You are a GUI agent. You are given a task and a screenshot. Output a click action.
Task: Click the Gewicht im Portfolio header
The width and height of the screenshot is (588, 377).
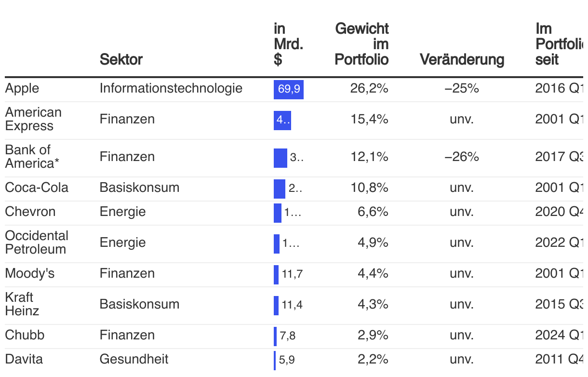pyautogui.click(x=361, y=44)
